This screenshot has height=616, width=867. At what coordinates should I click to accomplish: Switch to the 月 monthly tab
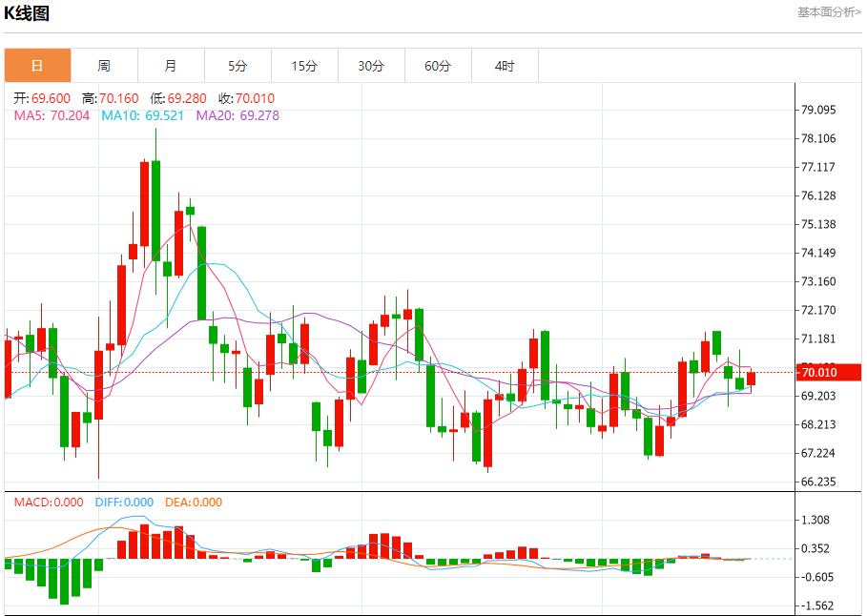(171, 66)
